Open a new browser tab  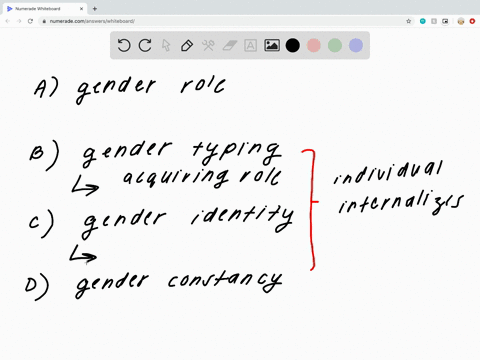(95, 9)
